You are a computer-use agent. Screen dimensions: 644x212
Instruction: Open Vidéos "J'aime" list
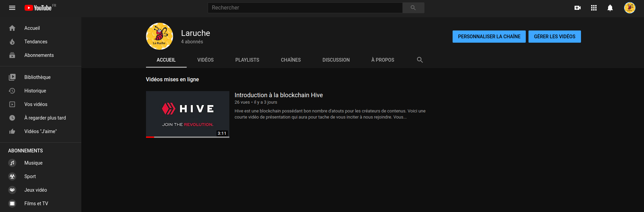click(x=40, y=131)
